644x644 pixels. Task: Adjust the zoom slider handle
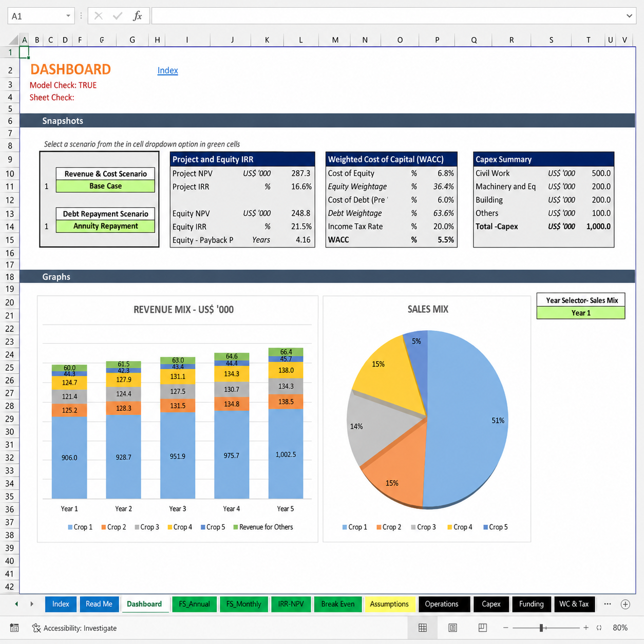541,628
